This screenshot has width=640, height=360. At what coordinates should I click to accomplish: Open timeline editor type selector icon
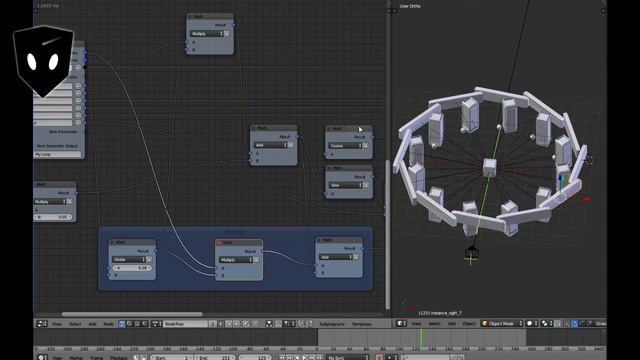[x=42, y=357]
